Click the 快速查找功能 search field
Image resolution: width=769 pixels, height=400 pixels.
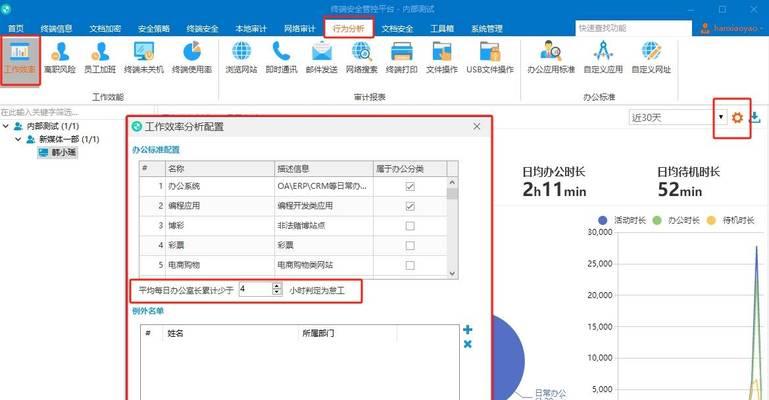(633, 28)
